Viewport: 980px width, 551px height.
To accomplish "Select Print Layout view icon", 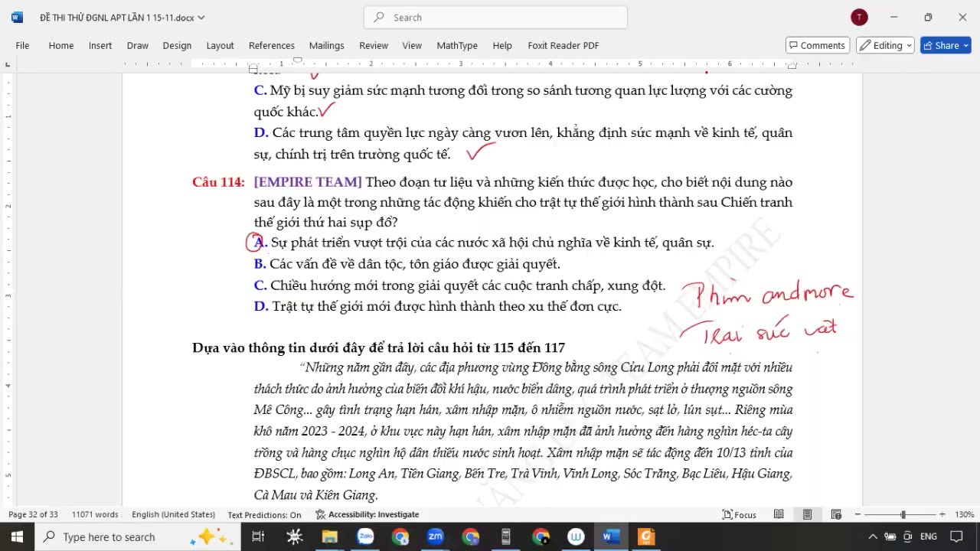I will [x=807, y=514].
